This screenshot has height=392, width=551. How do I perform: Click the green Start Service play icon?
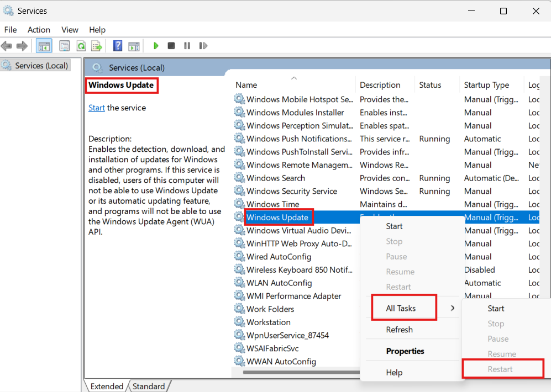point(156,46)
